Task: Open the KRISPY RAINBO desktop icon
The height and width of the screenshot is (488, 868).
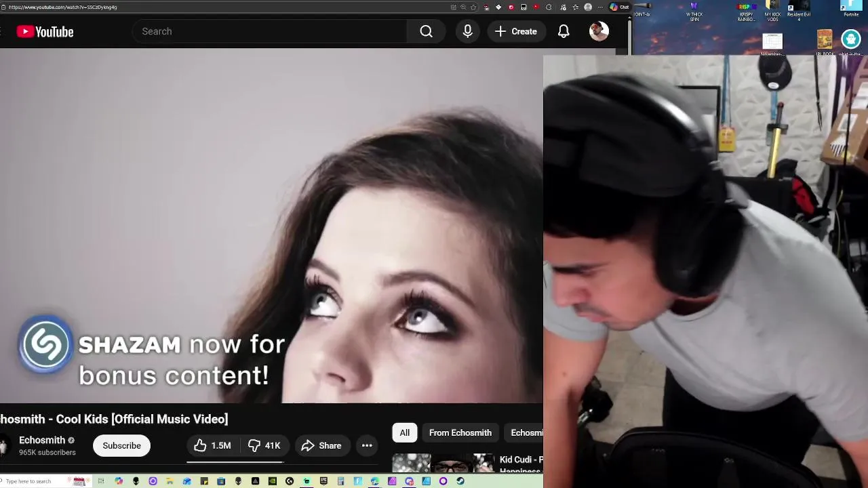Action: (x=746, y=12)
